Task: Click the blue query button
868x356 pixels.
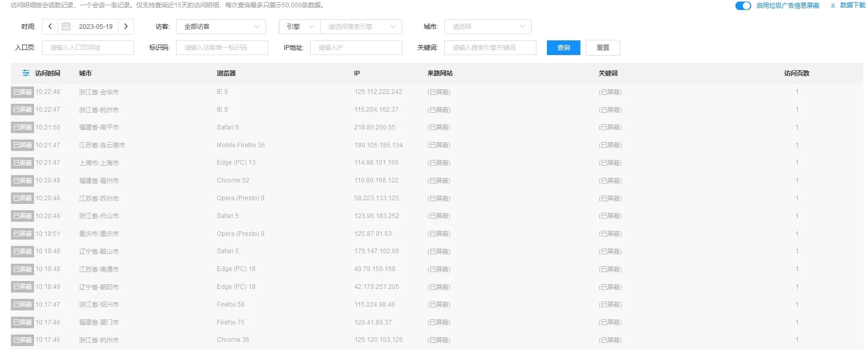Action: point(563,48)
